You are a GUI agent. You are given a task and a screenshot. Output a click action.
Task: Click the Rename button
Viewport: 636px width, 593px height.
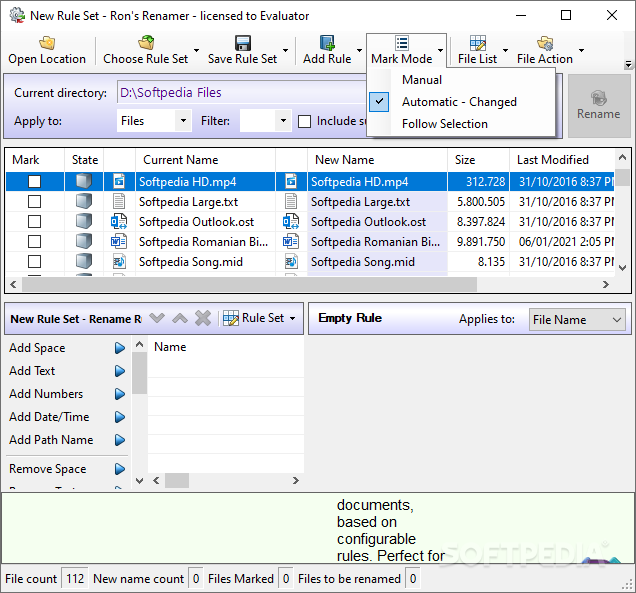click(599, 106)
